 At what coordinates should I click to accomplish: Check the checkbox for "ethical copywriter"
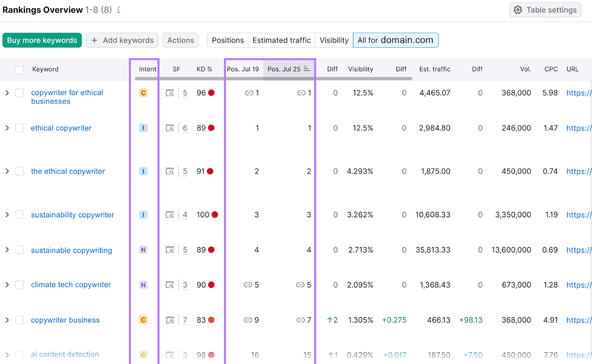tap(20, 128)
